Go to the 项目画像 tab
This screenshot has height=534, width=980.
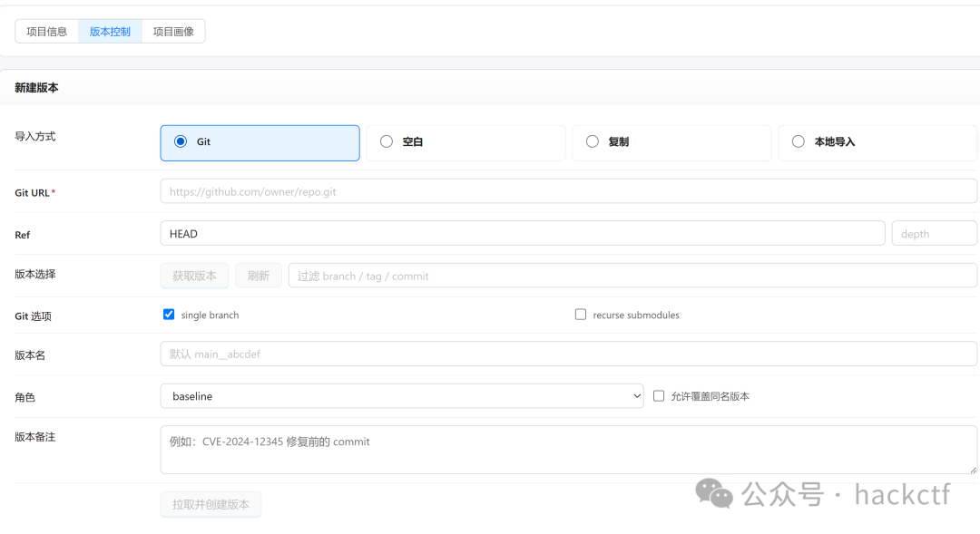click(x=173, y=31)
